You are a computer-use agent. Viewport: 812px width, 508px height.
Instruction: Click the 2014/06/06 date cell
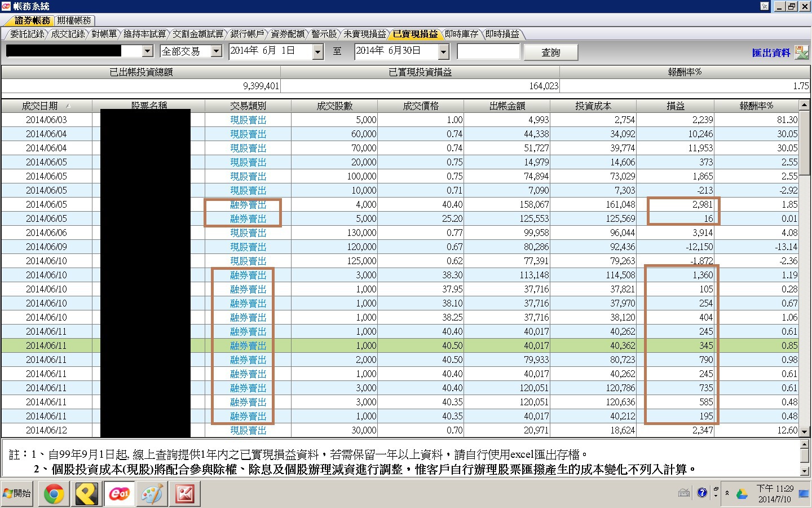[46, 233]
